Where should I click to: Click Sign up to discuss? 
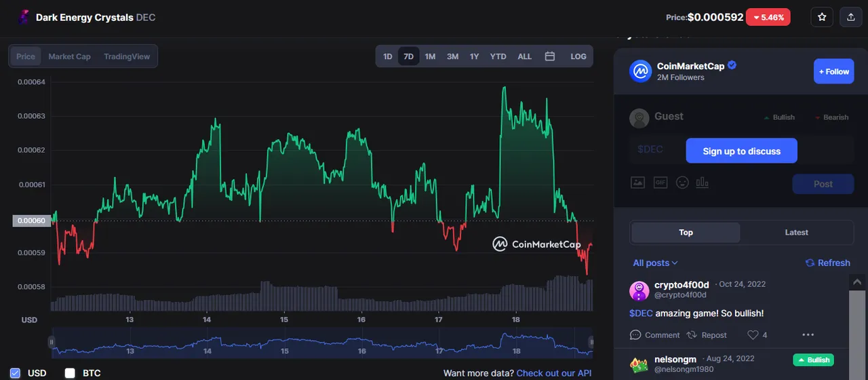(741, 151)
